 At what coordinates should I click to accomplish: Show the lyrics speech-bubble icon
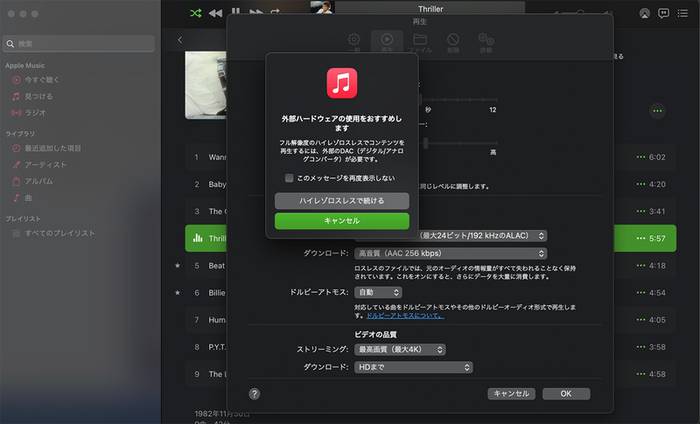pyautogui.click(x=663, y=13)
